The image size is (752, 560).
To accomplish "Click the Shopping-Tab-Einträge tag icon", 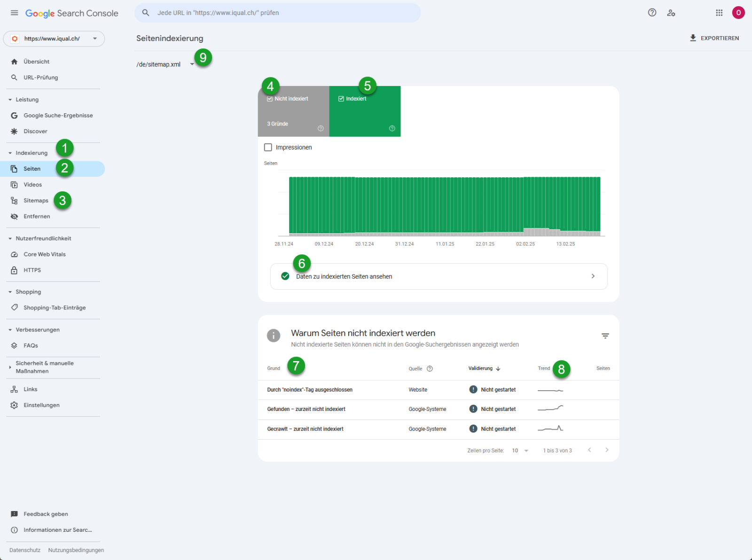I will 14,308.
